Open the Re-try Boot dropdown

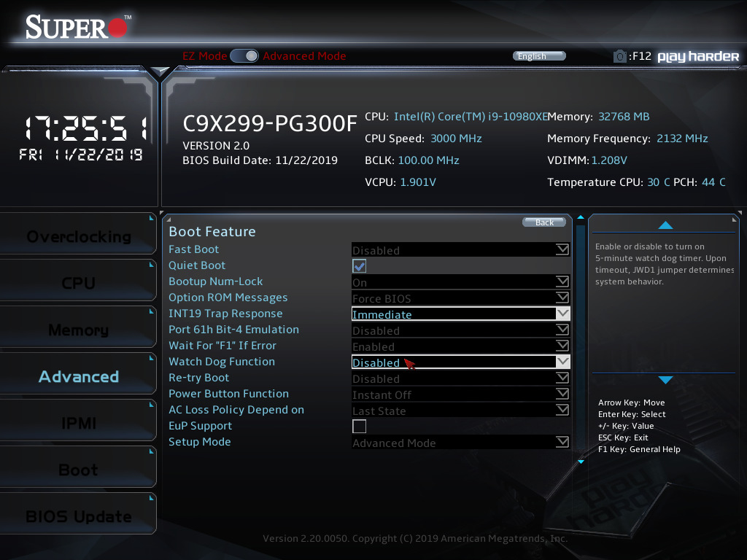point(461,378)
